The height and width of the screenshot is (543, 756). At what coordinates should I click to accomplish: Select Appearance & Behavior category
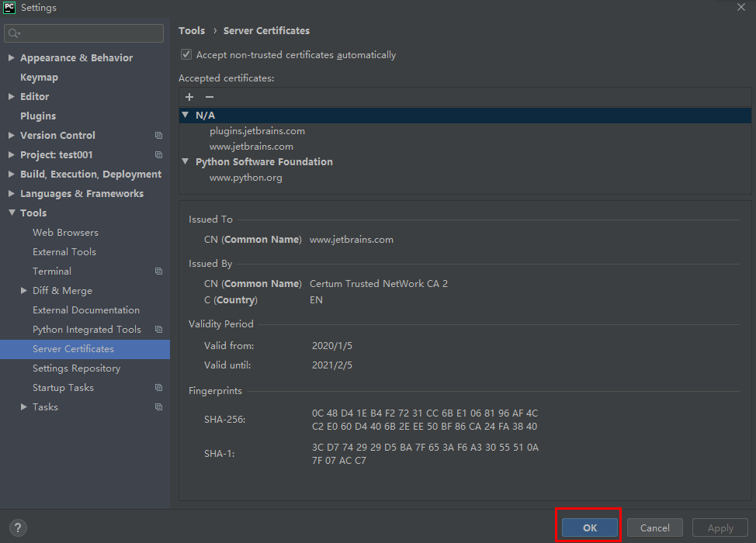[x=77, y=58]
